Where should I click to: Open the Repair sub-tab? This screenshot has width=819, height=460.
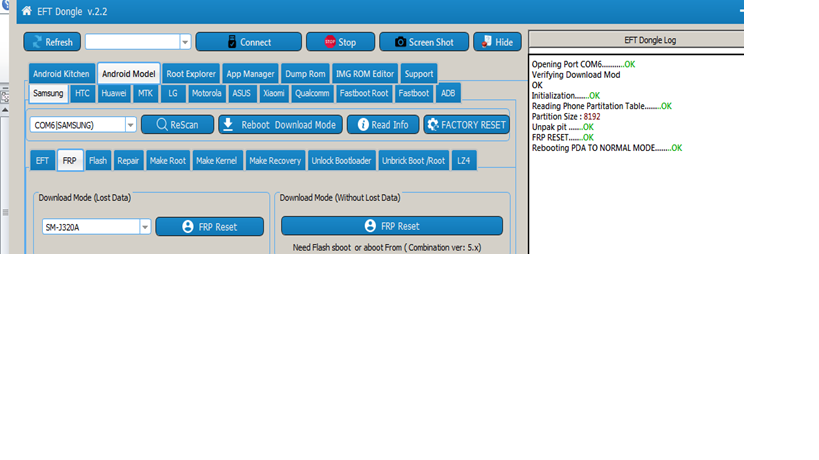point(128,160)
